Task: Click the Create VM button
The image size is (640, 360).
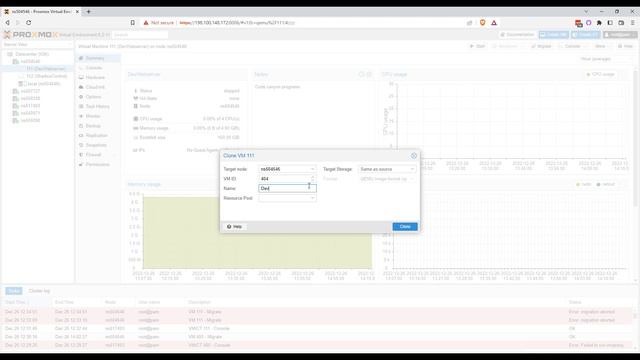Action: pos(553,35)
